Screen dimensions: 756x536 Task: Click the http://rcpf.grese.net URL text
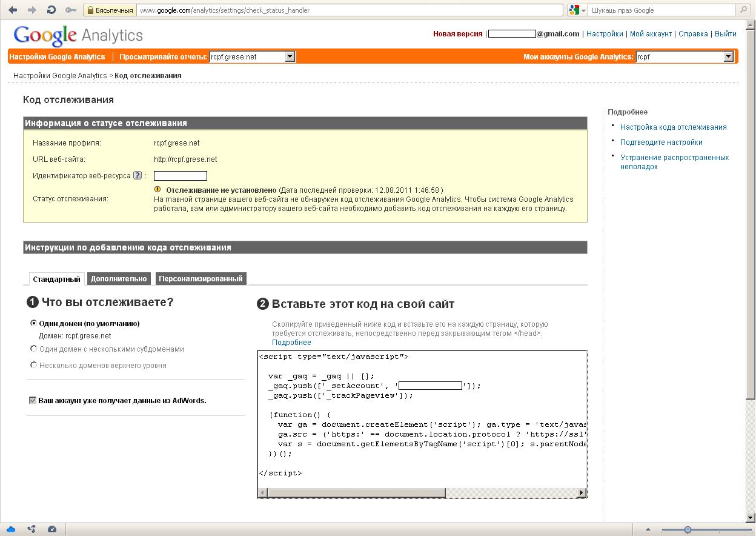pos(185,159)
